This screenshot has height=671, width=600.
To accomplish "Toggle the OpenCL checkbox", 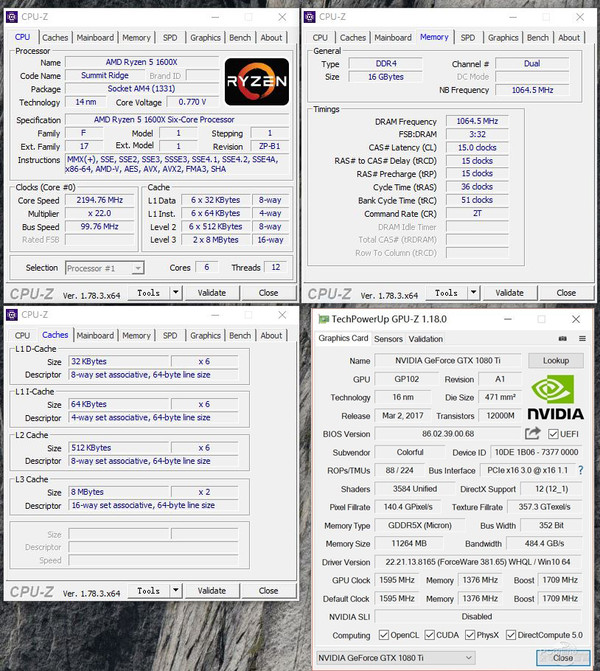I will click(384, 635).
